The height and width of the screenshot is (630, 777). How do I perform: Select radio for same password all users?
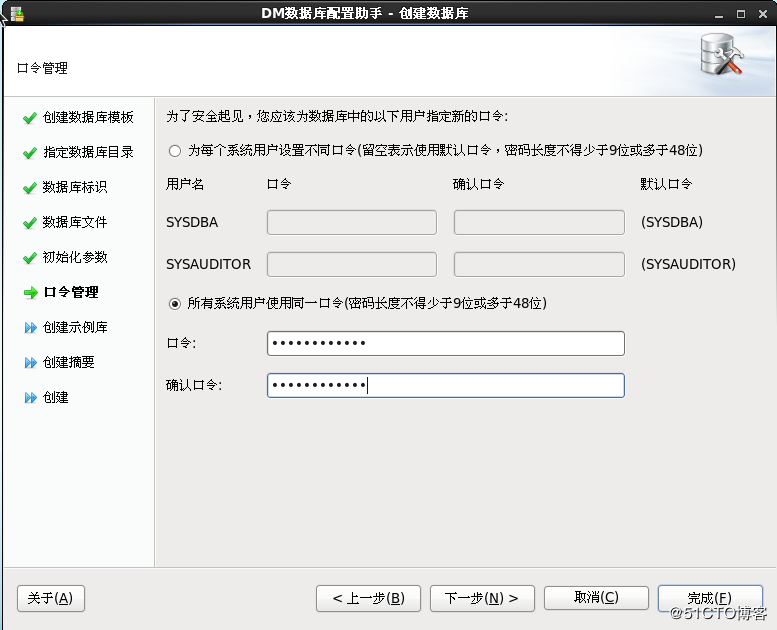[174, 303]
